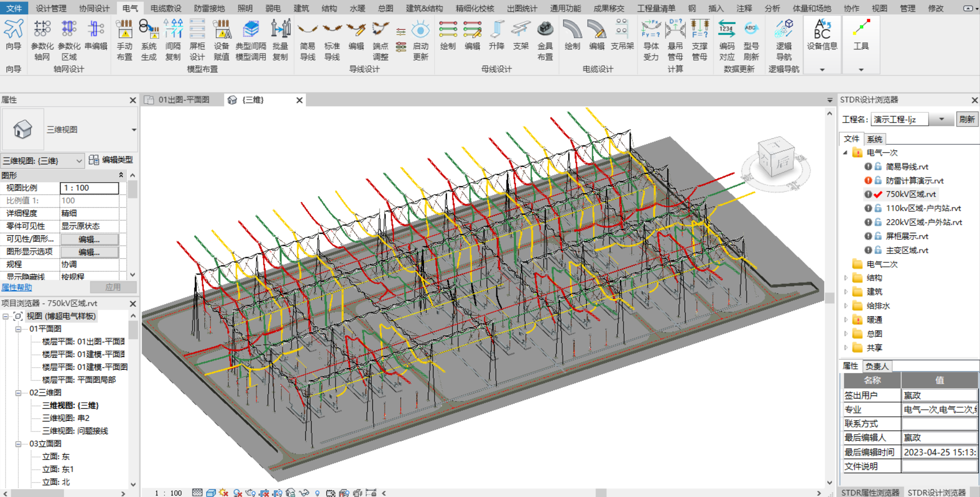Expand 暖通 folder in STDR browser
This screenshot has height=497, width=980.
(x=846, y=320)
